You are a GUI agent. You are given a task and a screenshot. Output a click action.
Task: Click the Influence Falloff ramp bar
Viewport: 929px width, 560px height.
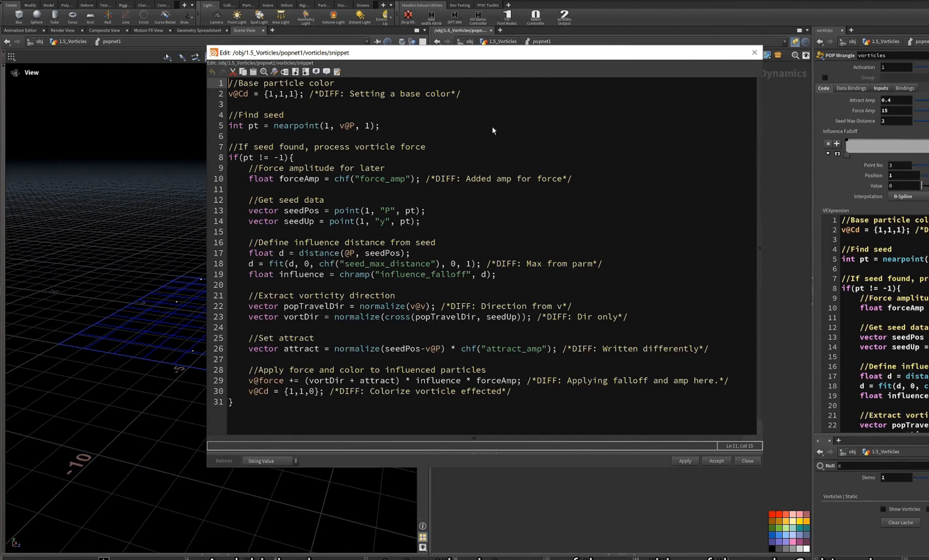click(x=887, y=146)
